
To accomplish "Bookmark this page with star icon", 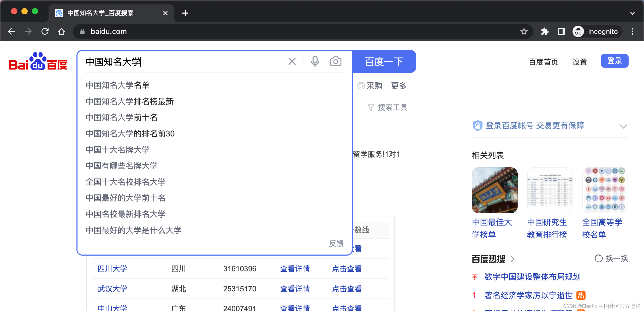I will tap(524, 32).
